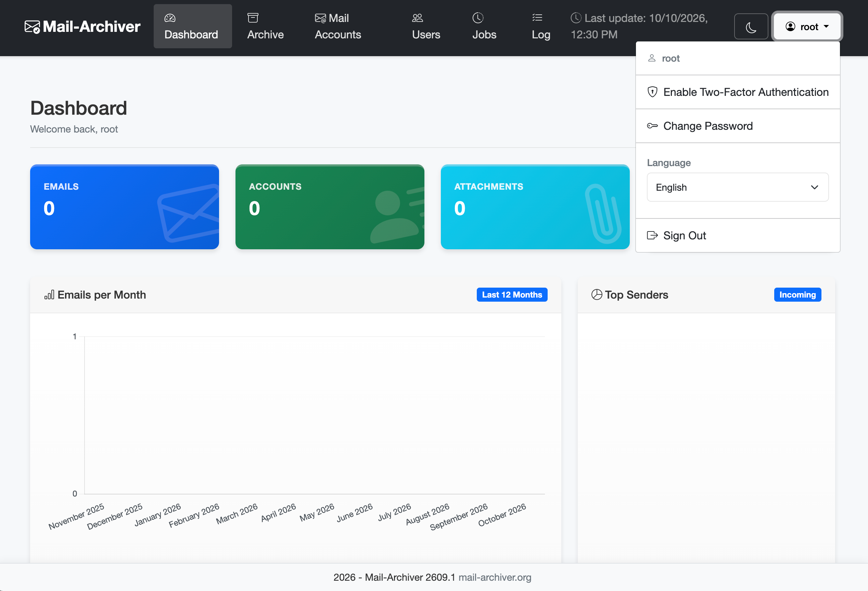Click the Archive box icon
Screen dimensions: 868x591
tap(253, 17)
